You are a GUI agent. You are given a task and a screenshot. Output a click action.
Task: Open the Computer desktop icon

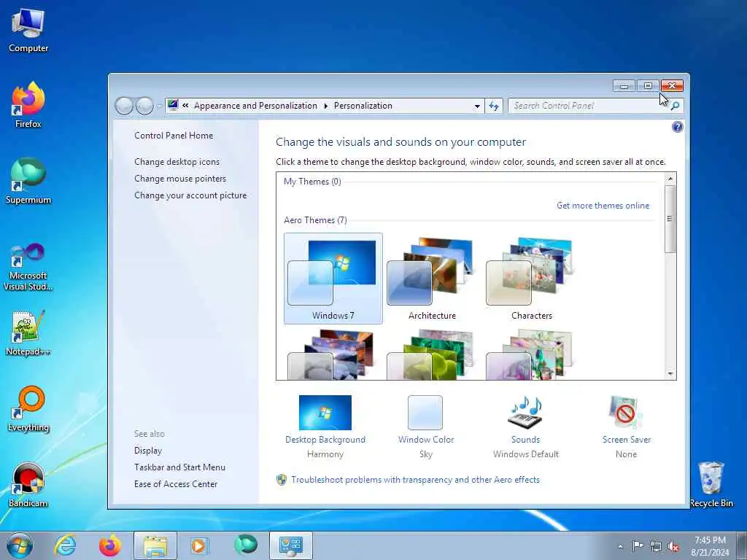pyautogui.click(x=28, y=30)
